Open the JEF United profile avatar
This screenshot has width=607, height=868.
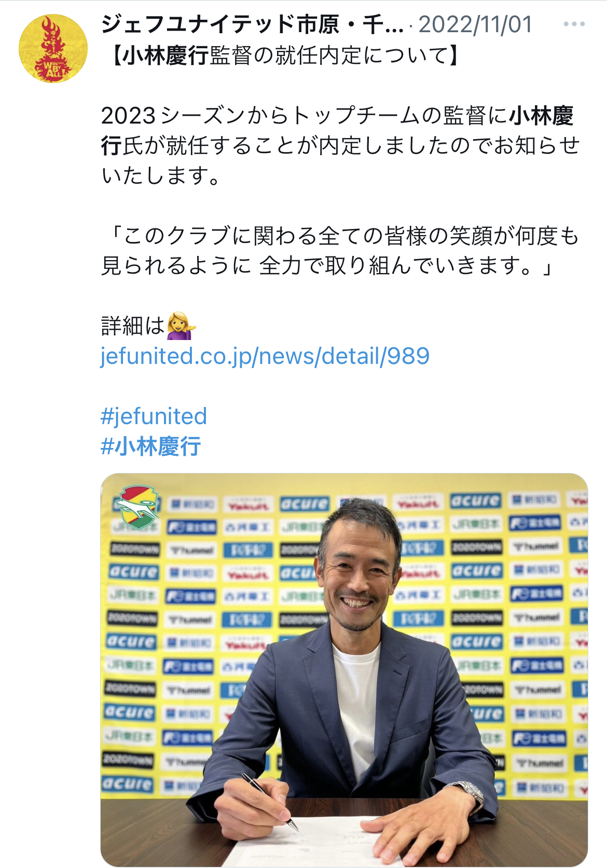53,48
